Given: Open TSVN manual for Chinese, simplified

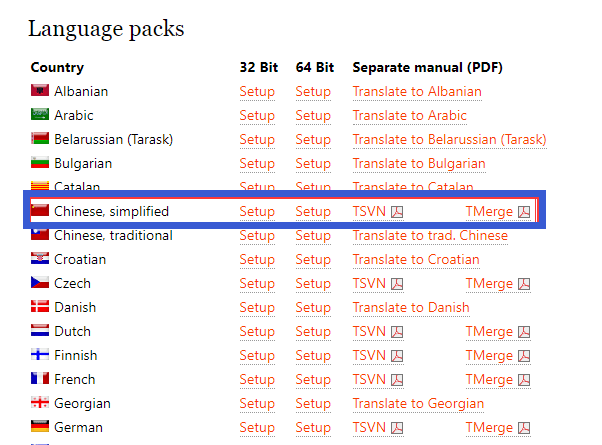Looking at the screenshot, I should (x=369, y=212).
